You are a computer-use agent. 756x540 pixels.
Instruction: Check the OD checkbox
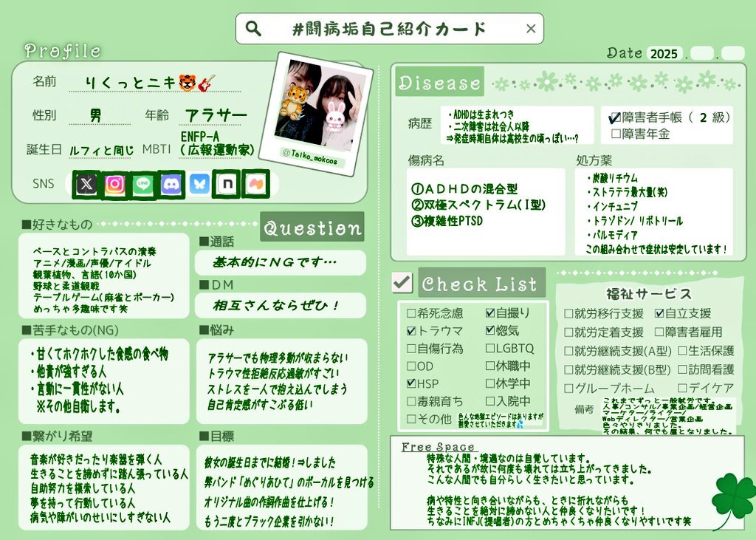[x=411, y=366]
